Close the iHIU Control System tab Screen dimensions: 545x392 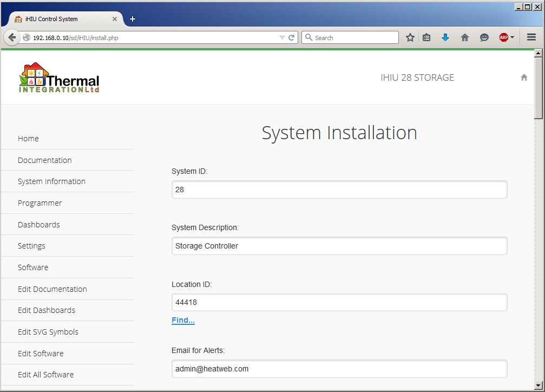pyautogui.click(x=115, y=19)
